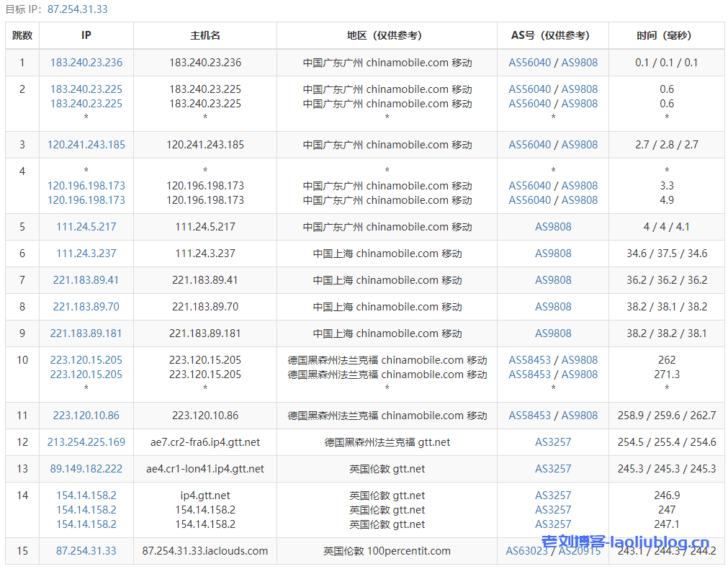Open IP link 183.240.23.236 in hop 1
Screen dimensions: 728x569
[86, 63]
